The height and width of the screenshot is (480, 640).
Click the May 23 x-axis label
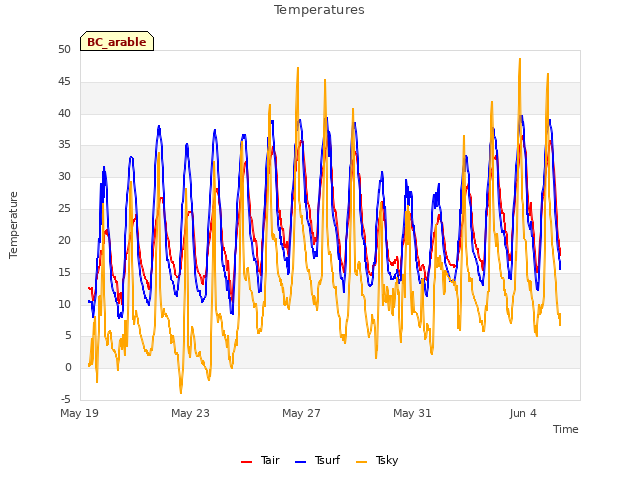click(190, 413)
